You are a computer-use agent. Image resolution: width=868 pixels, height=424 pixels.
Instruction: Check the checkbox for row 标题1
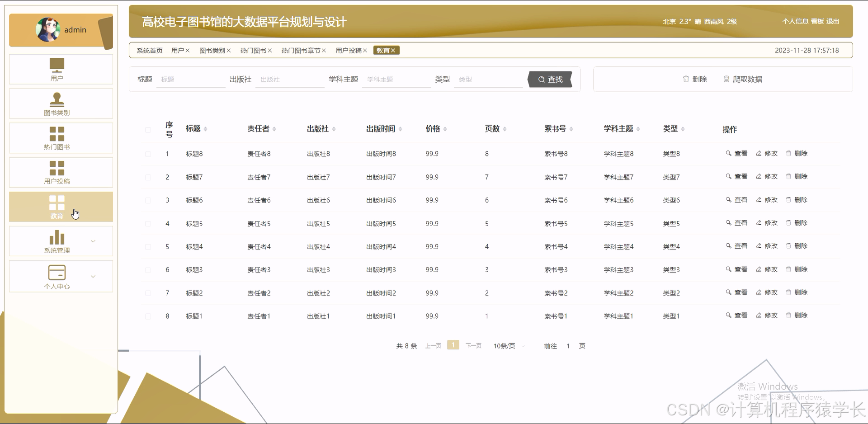tap(148, 316)
